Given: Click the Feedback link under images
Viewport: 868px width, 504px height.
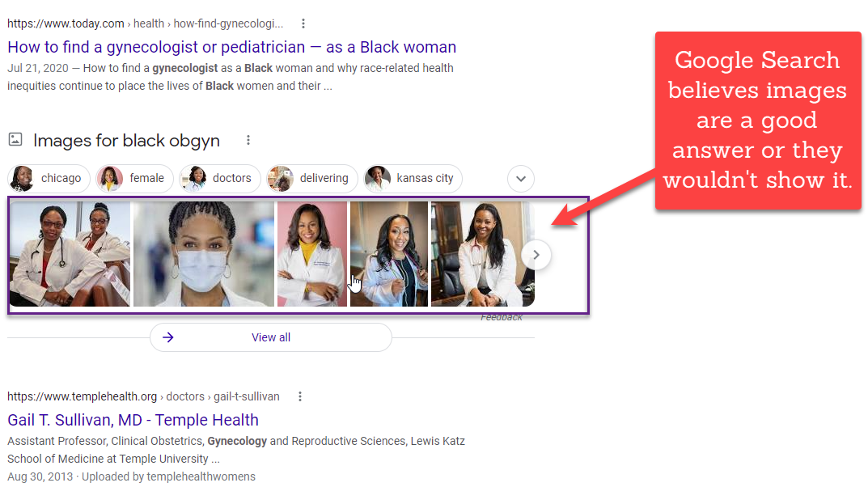Looking at the screenshot, I should [x=502, y=317].
